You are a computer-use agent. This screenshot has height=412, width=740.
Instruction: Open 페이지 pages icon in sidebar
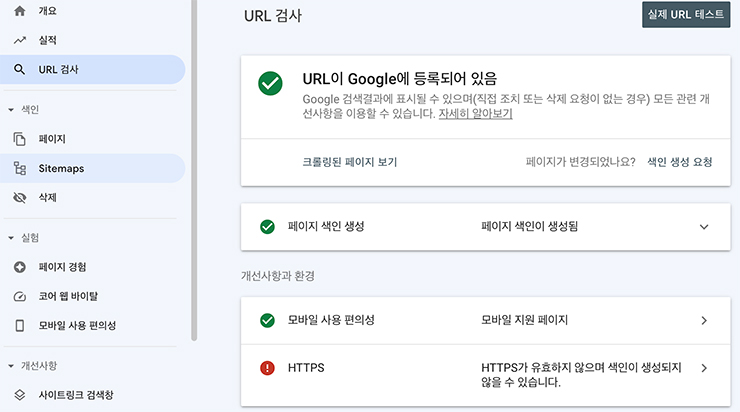(19, 139)
